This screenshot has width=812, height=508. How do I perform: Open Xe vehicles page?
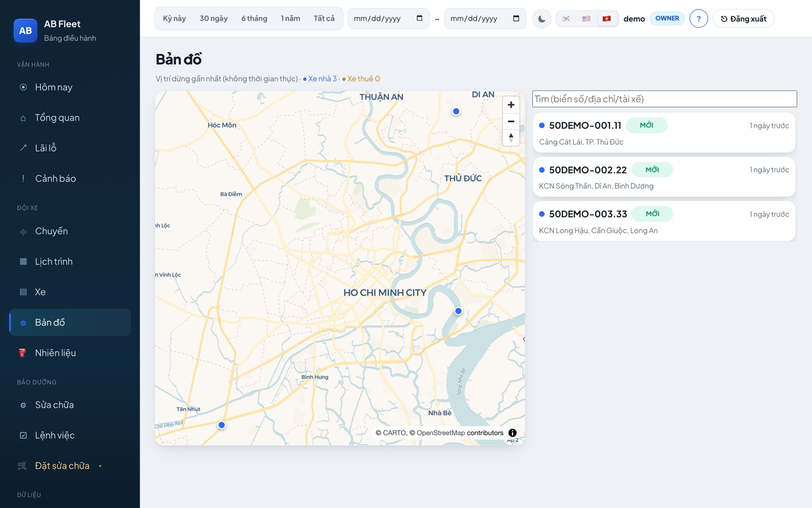click(70, 292)
